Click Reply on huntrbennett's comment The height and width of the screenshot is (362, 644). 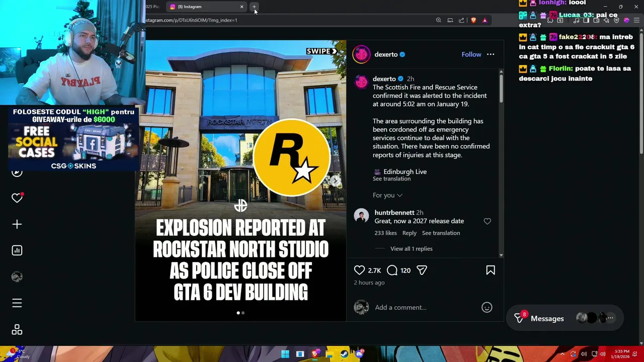409,233
